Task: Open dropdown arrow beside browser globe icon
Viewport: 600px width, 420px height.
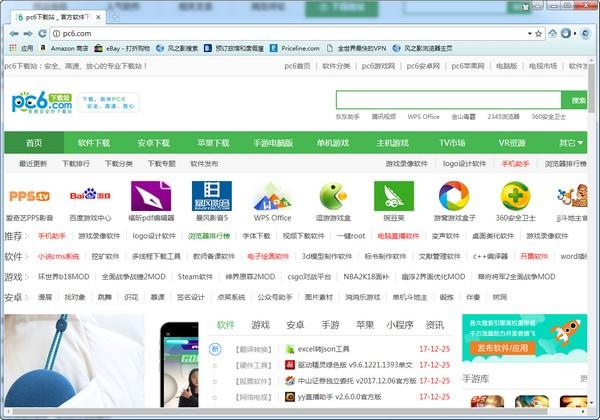Action: [575, 34]
